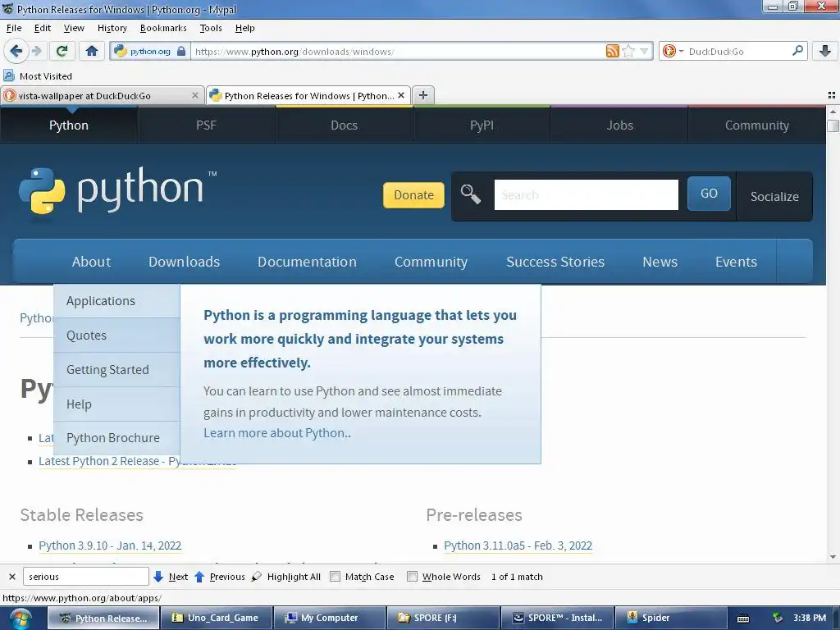
Task: Expand the News navigation menu
Action: [x=660, y=262]
